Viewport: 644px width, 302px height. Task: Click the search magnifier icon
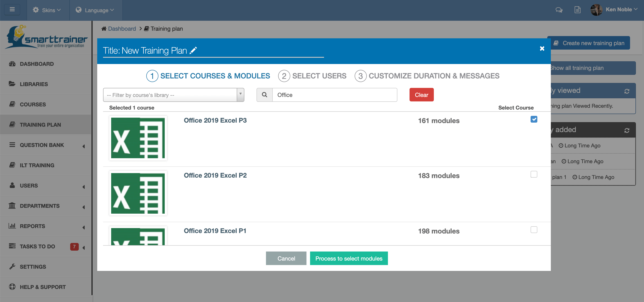click(264, 95)
